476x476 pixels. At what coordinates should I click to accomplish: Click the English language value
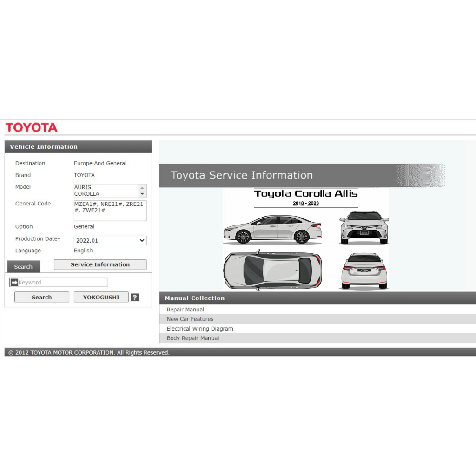83,251
